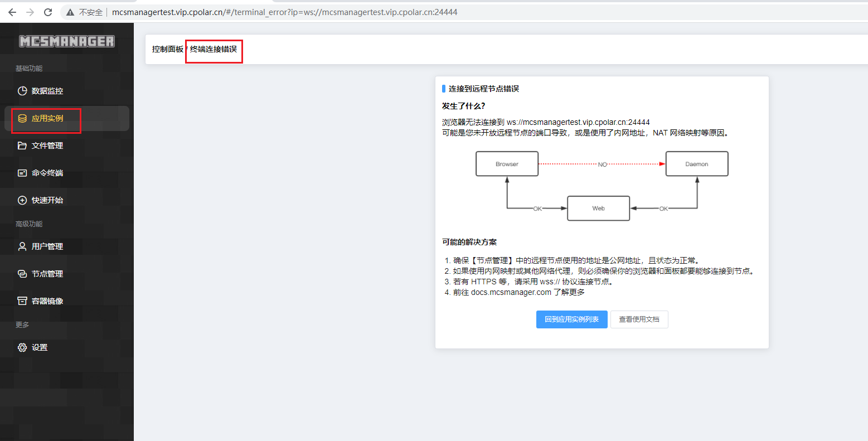Open 节点管理 menu item

pos(67,274)
